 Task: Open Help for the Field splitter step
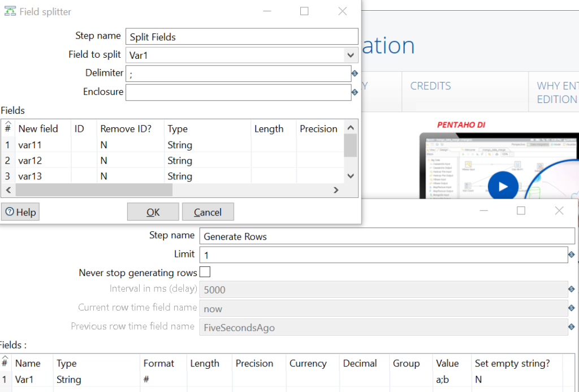[20, 212]
